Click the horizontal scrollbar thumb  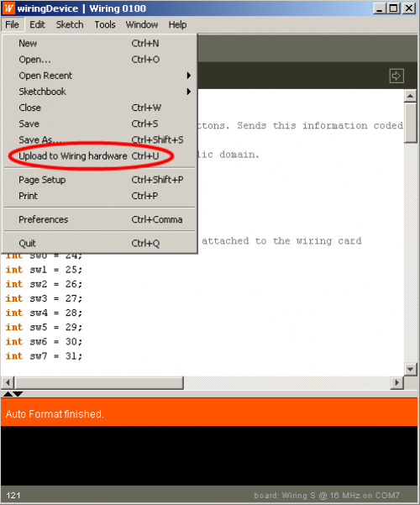point(98,383)
